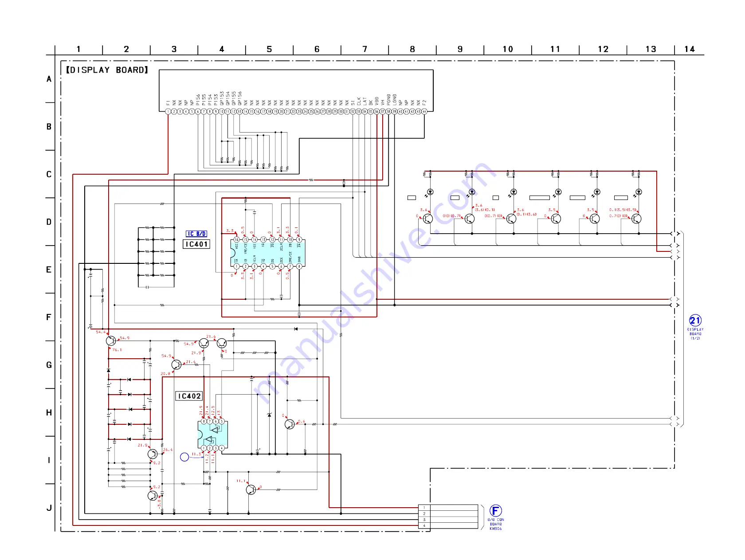
Task: Click the DISPLAY BOARD (1/2) label under 21
Action: point(695,334)
